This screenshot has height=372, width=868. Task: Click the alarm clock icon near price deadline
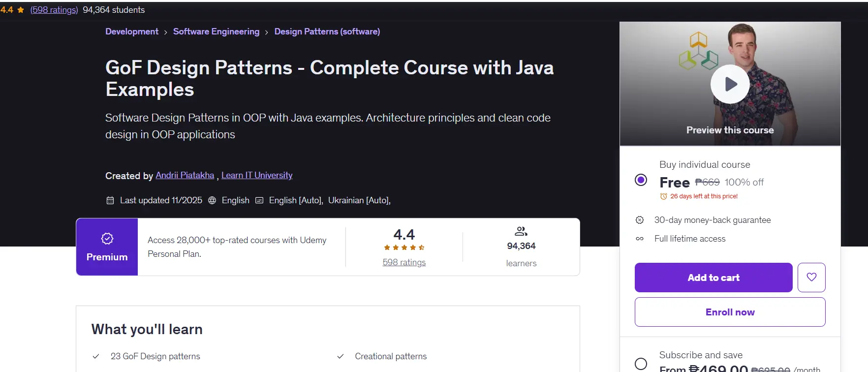pyautogui.click(x=663, y=196)
